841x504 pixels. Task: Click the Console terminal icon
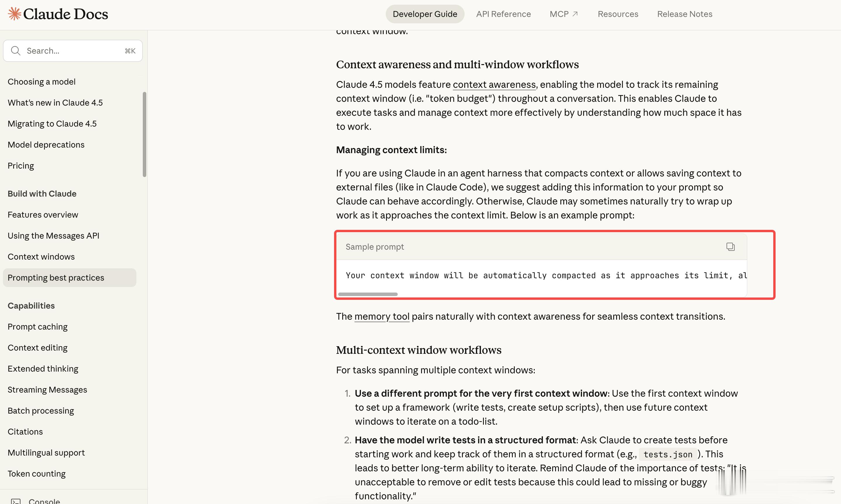coord(16,501)
